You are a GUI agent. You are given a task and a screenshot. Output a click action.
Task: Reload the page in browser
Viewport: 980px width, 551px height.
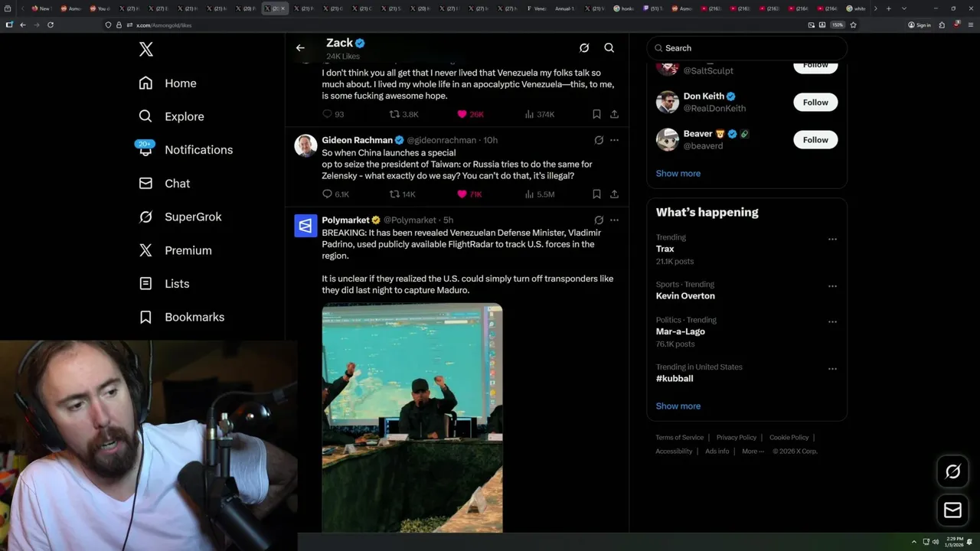pos(51,24)
